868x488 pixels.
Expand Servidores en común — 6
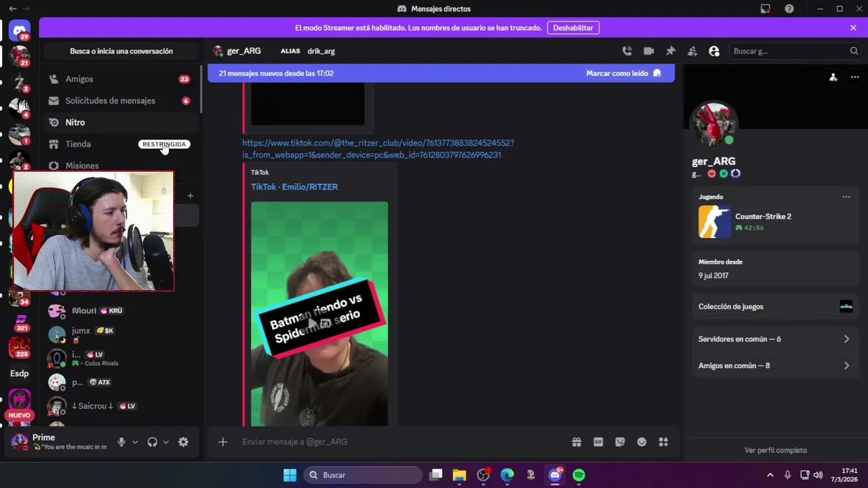[x=775, y=339]
